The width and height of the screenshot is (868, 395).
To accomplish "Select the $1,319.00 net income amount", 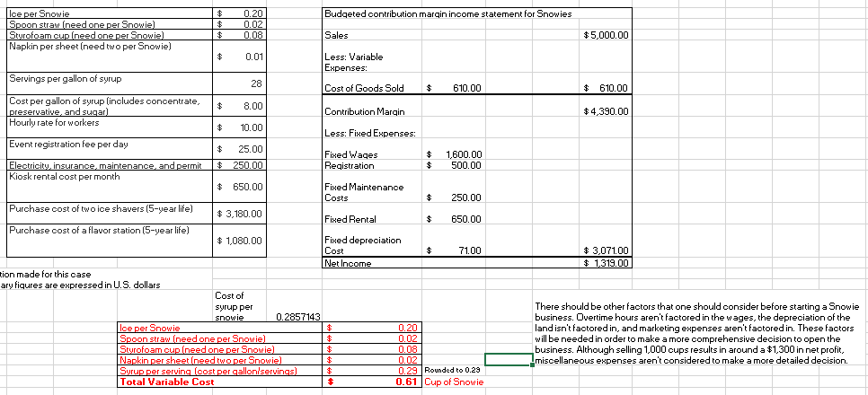I will point(607,263).
